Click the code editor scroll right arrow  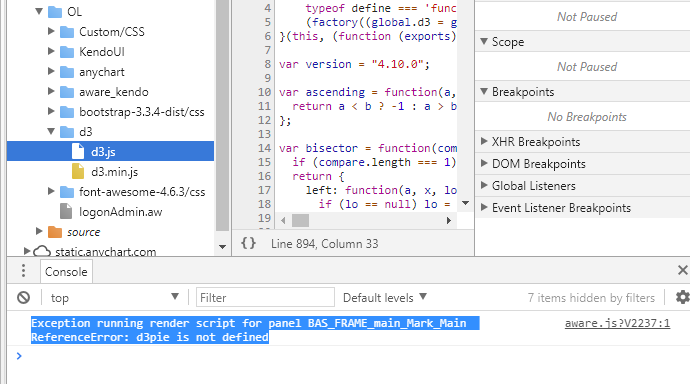[x=448, y=220]
